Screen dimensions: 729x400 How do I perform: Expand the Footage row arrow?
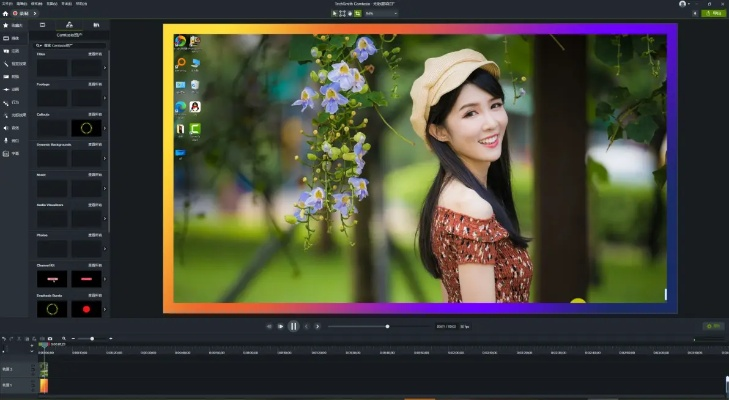pyautogui.click(x=105, y=98)
